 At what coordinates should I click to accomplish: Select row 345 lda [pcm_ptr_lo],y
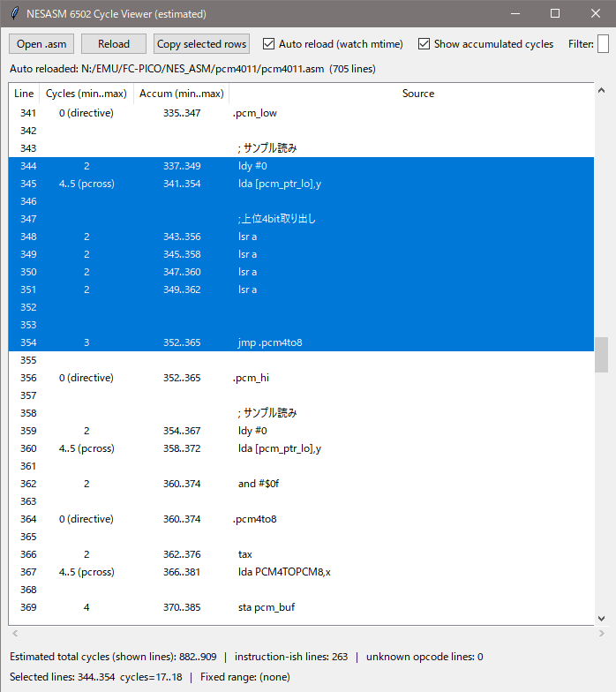pos(302,184)
